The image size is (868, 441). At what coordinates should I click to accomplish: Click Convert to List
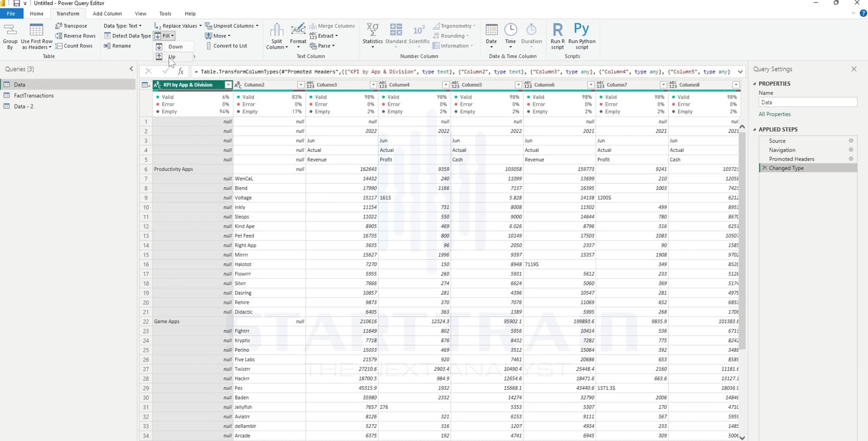tap(226, 46)
